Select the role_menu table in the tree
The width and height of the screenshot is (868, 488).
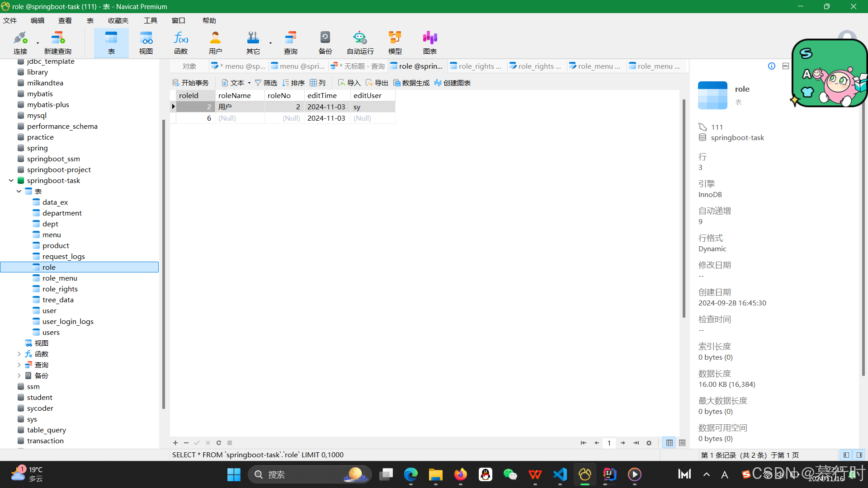[60, 278]
